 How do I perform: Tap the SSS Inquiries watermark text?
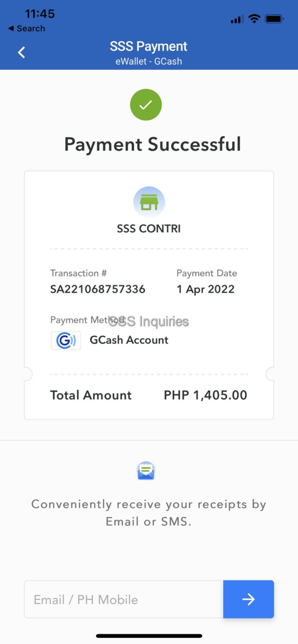pyautogui.click(x=149, y=322)
